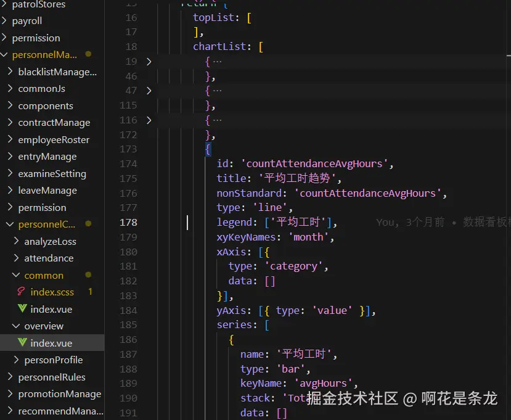This screenshot has width=511, height=420.
Task: Click the modified dot beside personnelC...
Action: coord(88,224)
